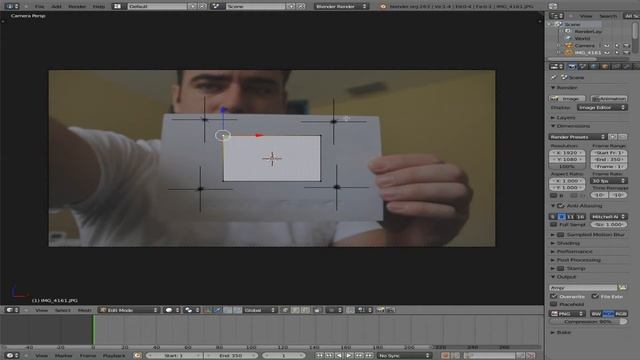The height and width of the screenshot is (360, 640).
Task: Select translate manipulator arrow icon
Action: pos(218,310)
